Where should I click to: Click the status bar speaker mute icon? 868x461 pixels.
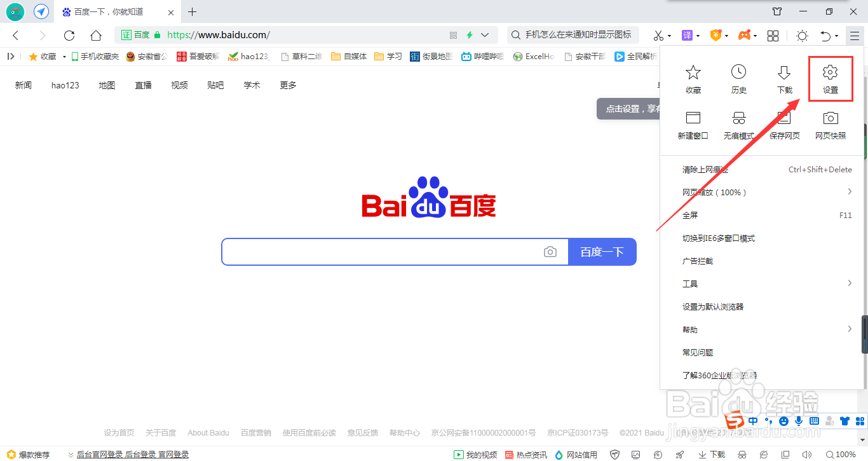coord(806,454)
